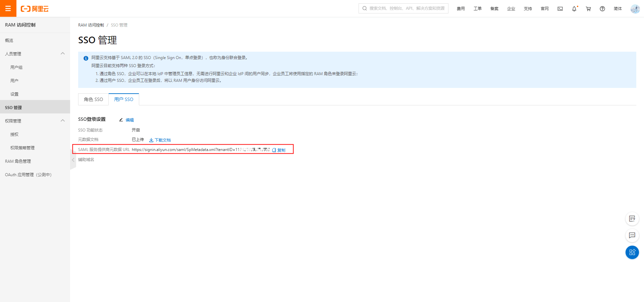Collapse the 权限管理 section chevron

[63, 120]
